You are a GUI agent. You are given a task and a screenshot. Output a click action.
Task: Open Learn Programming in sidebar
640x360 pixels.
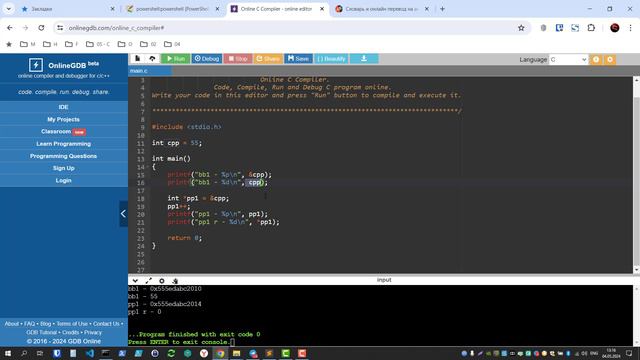64,144
